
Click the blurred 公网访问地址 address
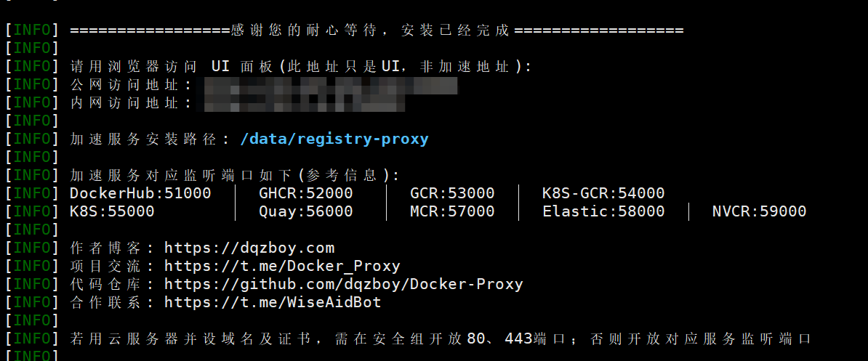coord(331,85)
